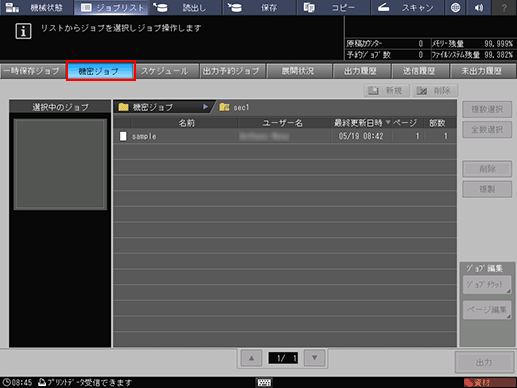The height and width of the screenshot is (388, 517).
Task: Switch to the コピー copy screen
Action: [333, 7]
